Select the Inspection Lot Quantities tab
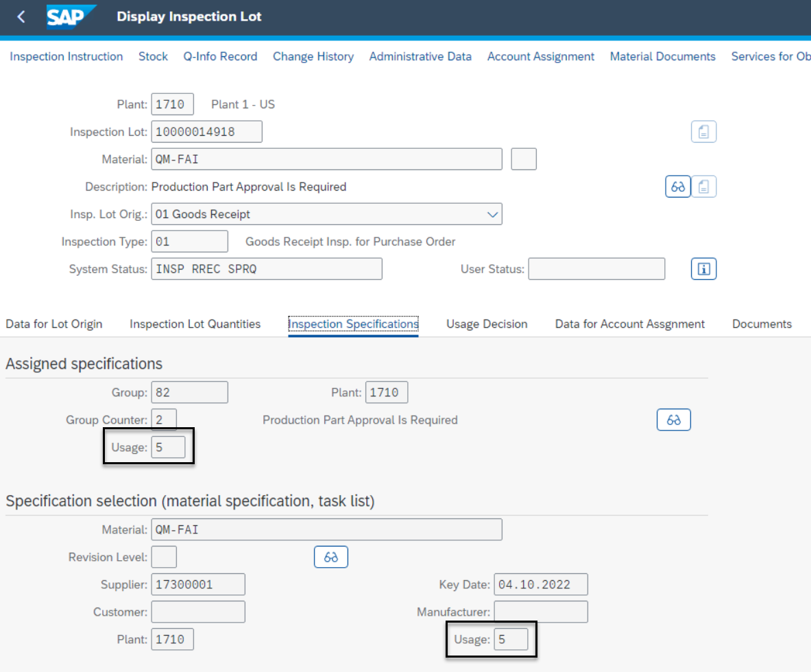 click(x=195, y=324)
